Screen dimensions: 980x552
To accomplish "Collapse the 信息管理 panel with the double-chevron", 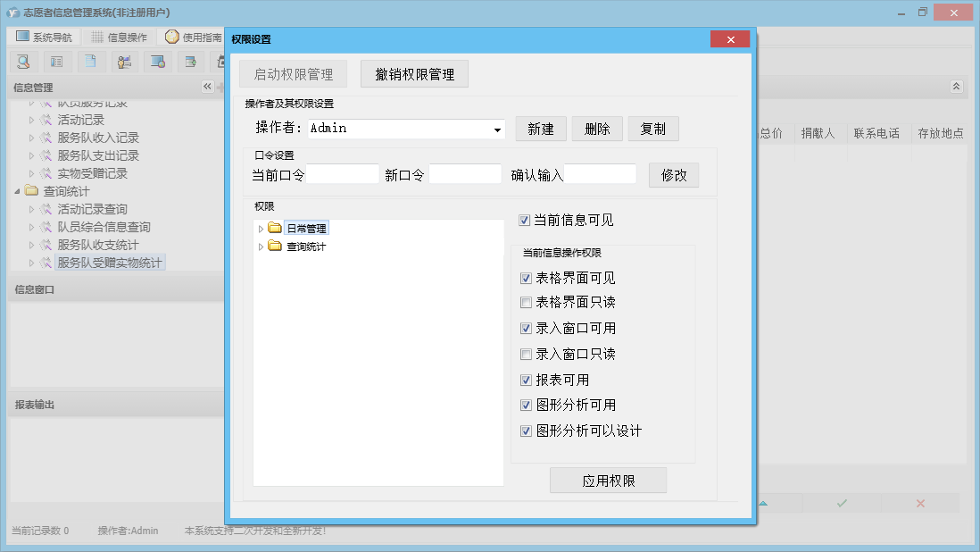I will 207,87.
